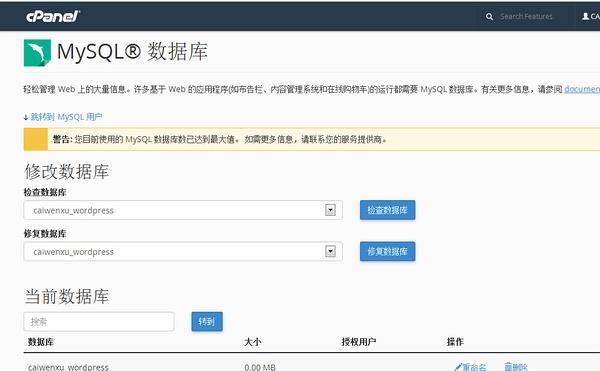Viewport: 600px width, 371px height.
Task: Click the 当前数据库 heading
Action: click(67, 296)
